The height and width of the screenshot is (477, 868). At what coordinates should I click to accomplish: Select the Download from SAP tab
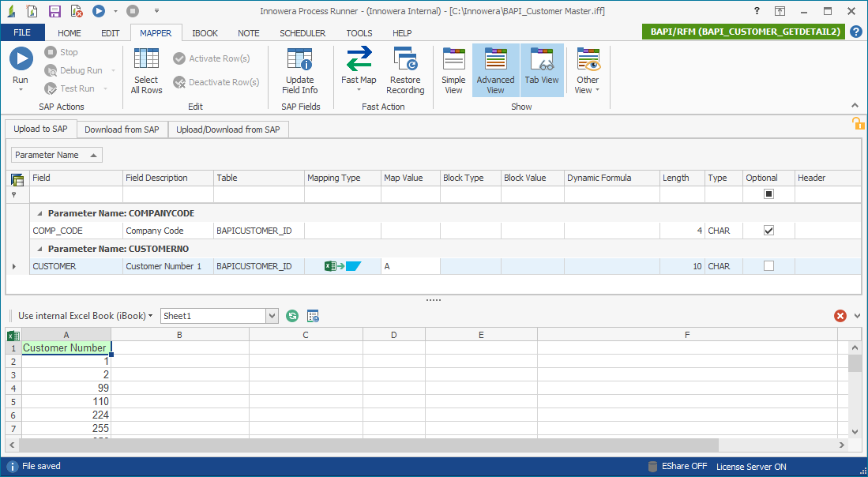point(122,128)
